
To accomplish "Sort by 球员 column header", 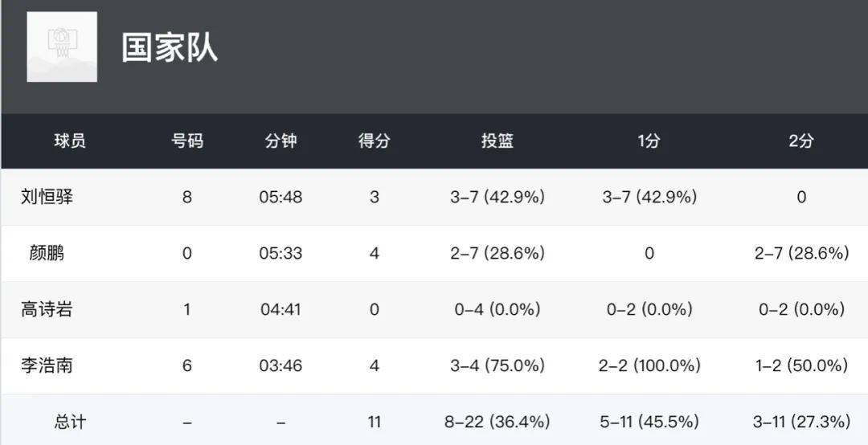I will (x=70, y=141).
